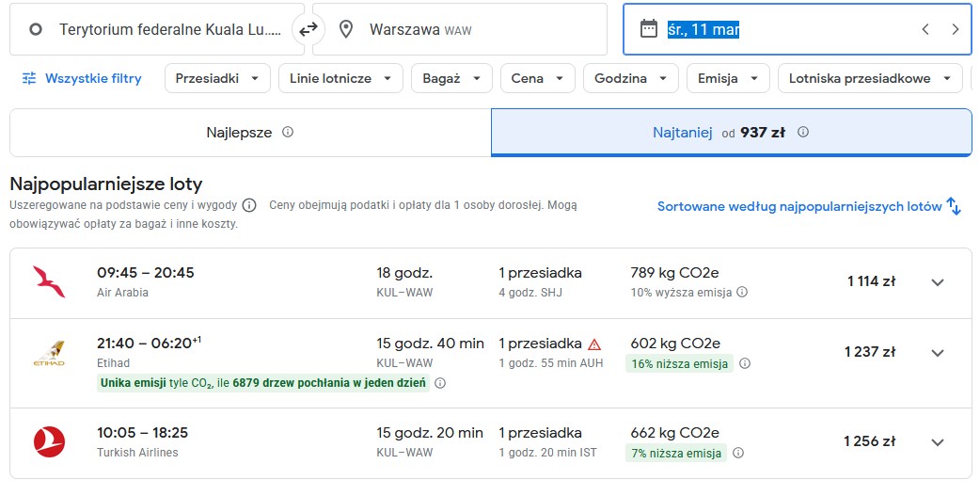Viewport: 980px width, 496px height.
Task: Click info icon beside 10% wyższa emisja
Action: pos(742,292)
